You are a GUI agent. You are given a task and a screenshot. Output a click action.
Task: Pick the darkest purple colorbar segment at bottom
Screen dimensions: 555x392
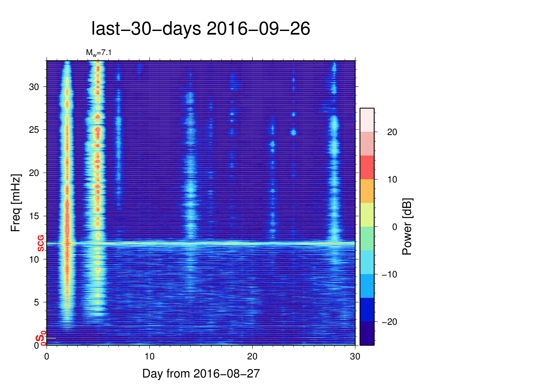(367, 333)
